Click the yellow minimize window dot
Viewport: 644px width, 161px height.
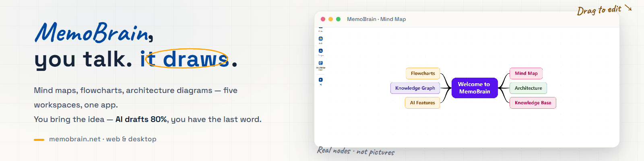[330, 19]
